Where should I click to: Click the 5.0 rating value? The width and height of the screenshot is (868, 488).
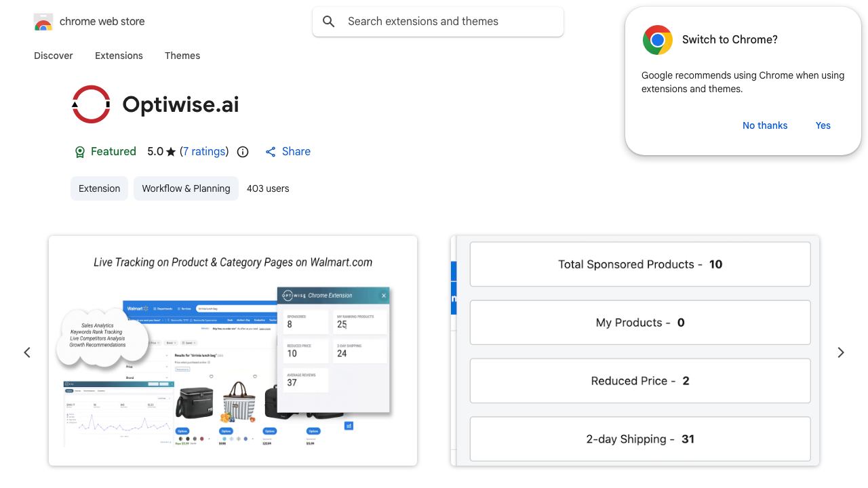click(155, 152)
